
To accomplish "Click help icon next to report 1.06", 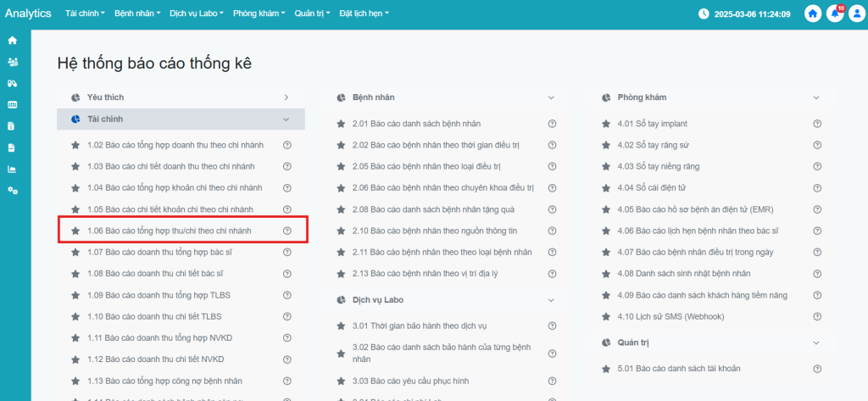I will pyautogui.click(x=287, y=231).
